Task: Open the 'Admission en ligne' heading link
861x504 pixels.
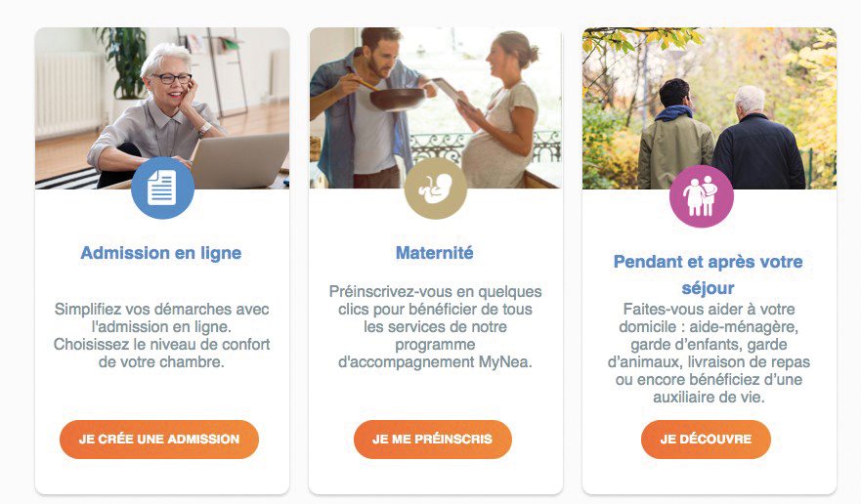Action: pyautogui.click(x=161, y=253)
